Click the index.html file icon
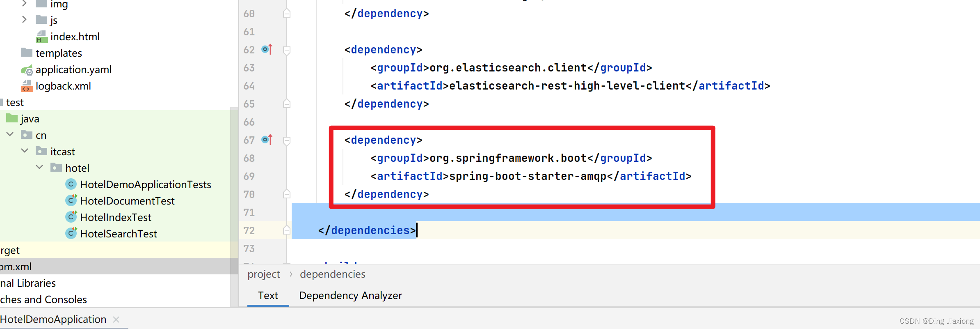Screen dimensions: 980x329 point(41,37)
